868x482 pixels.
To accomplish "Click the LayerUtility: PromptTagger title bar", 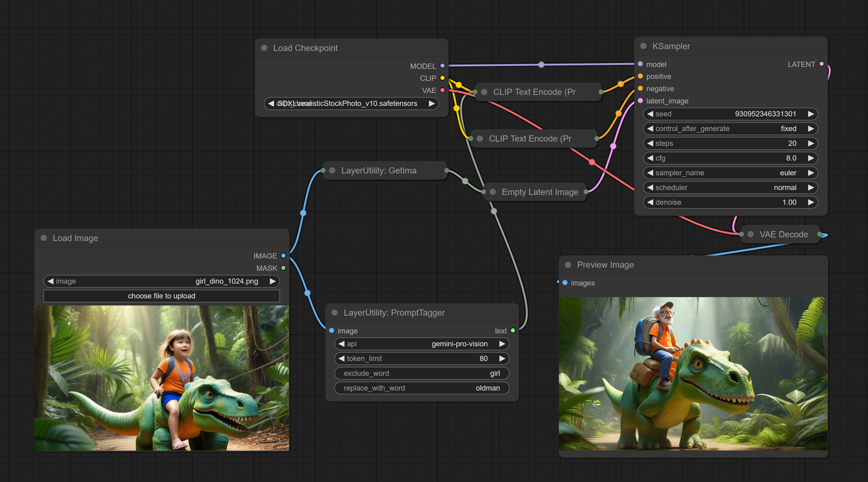I will coord(394,313).
